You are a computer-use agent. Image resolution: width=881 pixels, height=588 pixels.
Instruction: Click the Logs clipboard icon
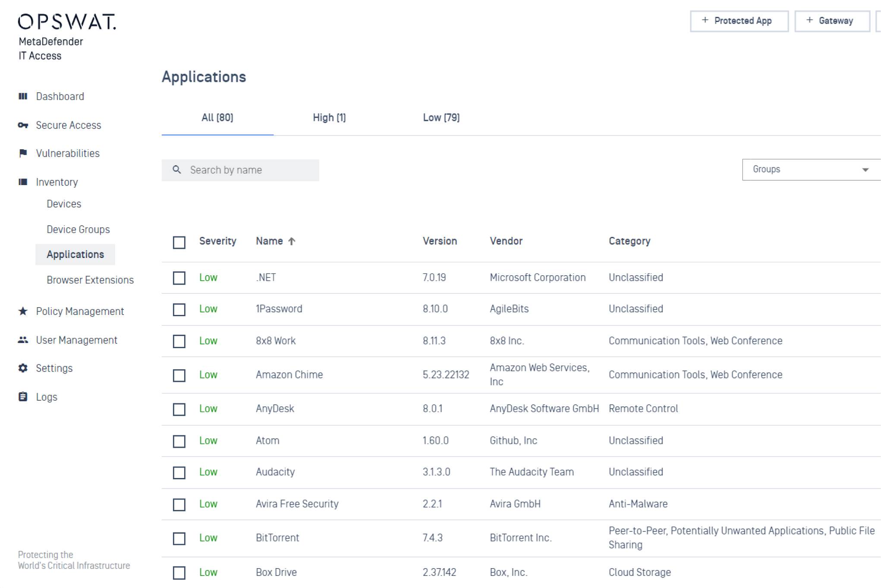coord(23,397)
